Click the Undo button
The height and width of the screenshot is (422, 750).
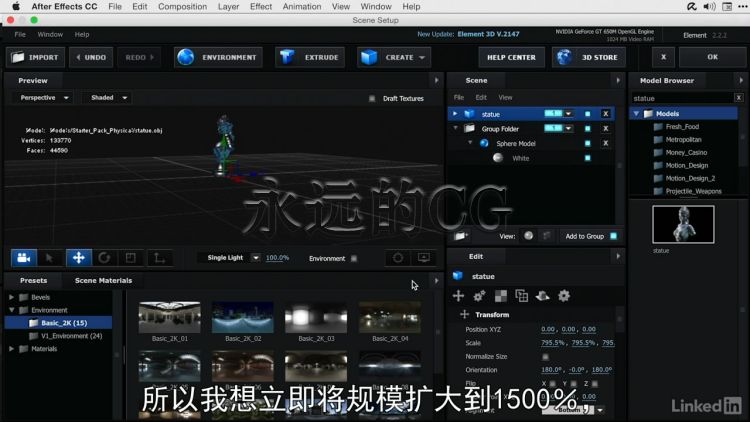[91, 57]
